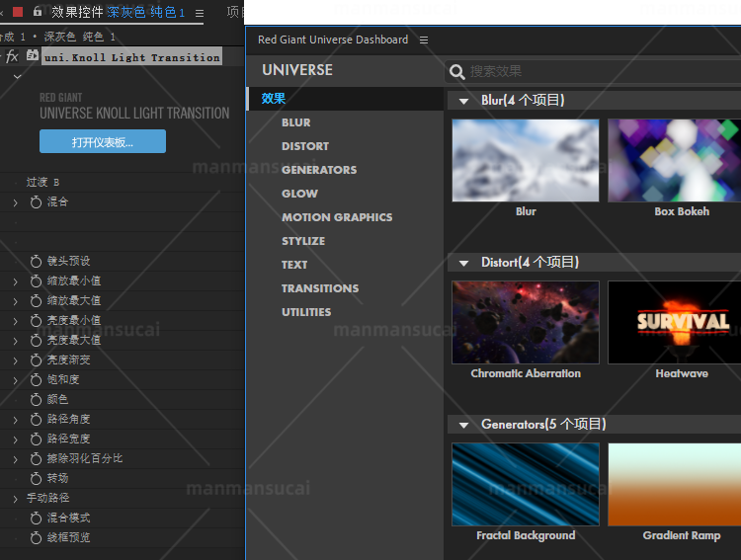Open the STYLIZE category
Screen dimensions: 741x560
coord(303,241)
